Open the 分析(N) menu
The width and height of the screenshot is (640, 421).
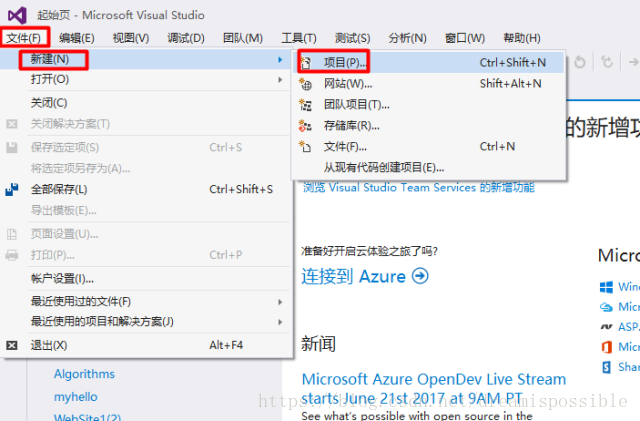point(407,38)
